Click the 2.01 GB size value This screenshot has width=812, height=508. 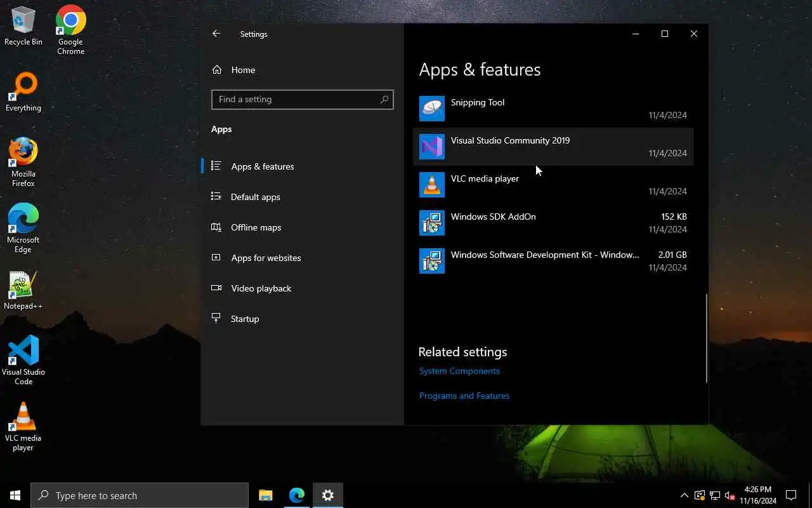(672, 255)
